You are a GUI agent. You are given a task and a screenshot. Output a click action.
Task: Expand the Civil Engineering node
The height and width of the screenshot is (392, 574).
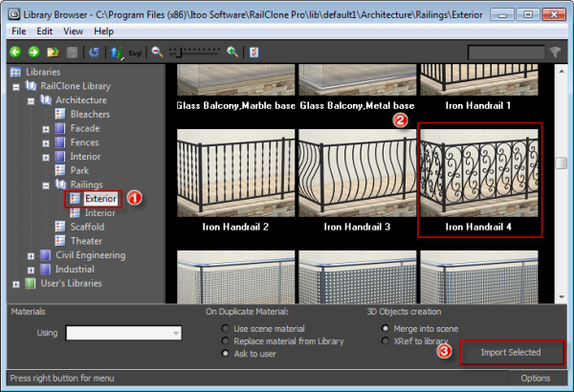tap(32, 256)
